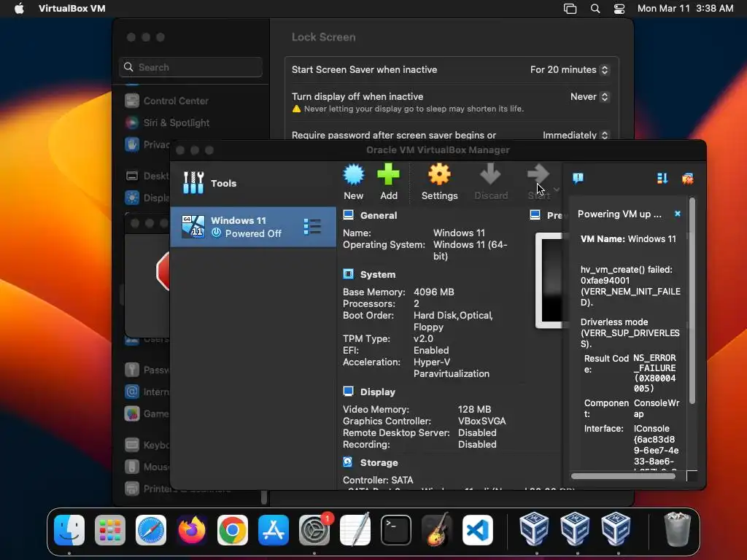The image size is (747, 560).
Task: Open Firefox from the Dock
Action: point(192,530)
